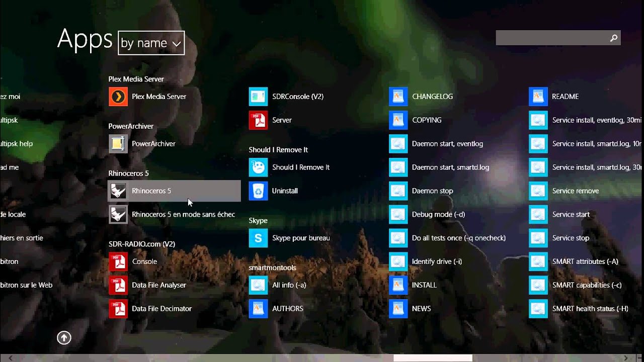Run the Daemon stop icon
This screenshot has width=644, height=362.
(x=398, y=191)
